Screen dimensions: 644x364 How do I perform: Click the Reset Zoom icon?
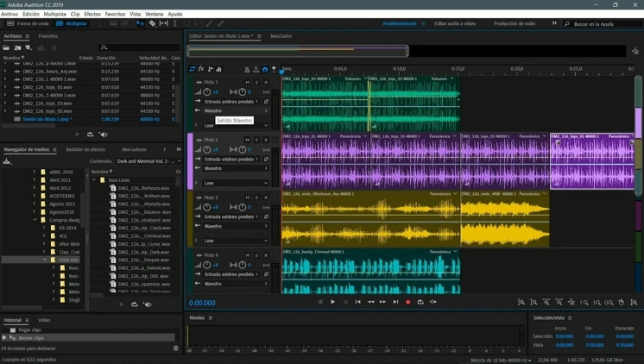(x=622, y=303)
